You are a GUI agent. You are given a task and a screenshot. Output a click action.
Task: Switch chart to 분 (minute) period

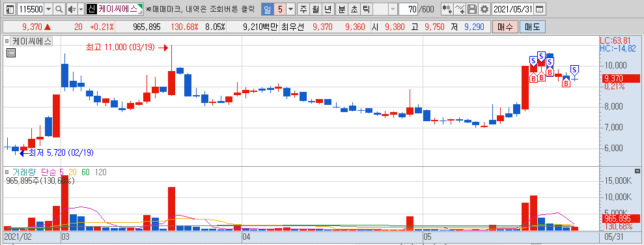pyautogui.click(x=341, y=9)
